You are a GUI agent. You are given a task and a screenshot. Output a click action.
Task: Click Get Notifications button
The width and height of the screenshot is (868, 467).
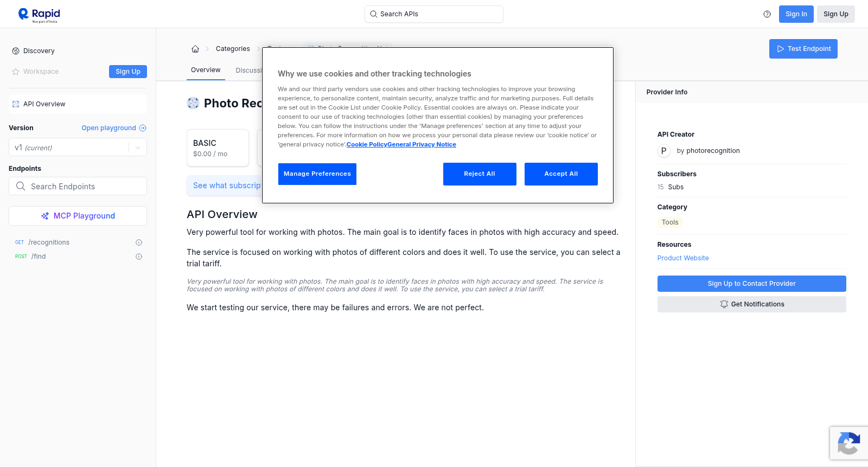751,304
